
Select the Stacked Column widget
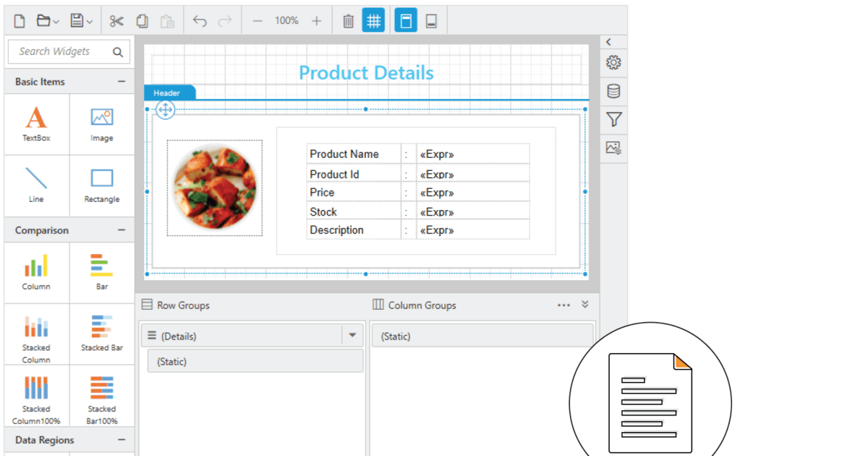pos(36,334)
